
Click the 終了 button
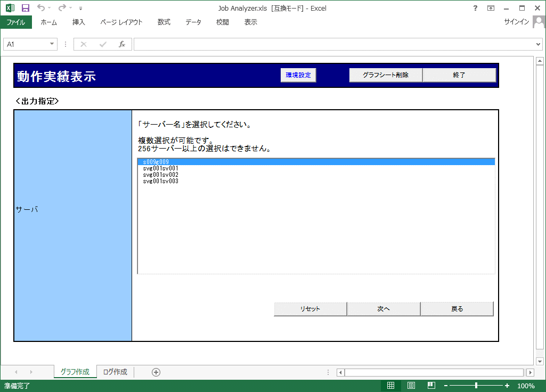click(459, 75)
